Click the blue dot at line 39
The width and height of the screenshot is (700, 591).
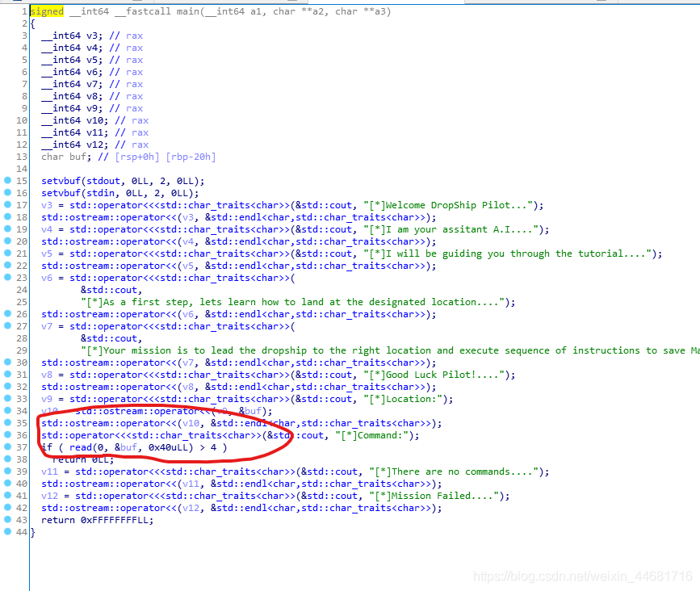pyautogui.click(x=7, y=471)
